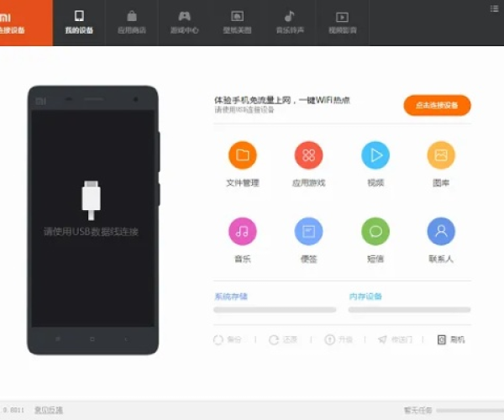Click the 内存设备 label
This screenshot has height=420, width=504.
(365, 297)
